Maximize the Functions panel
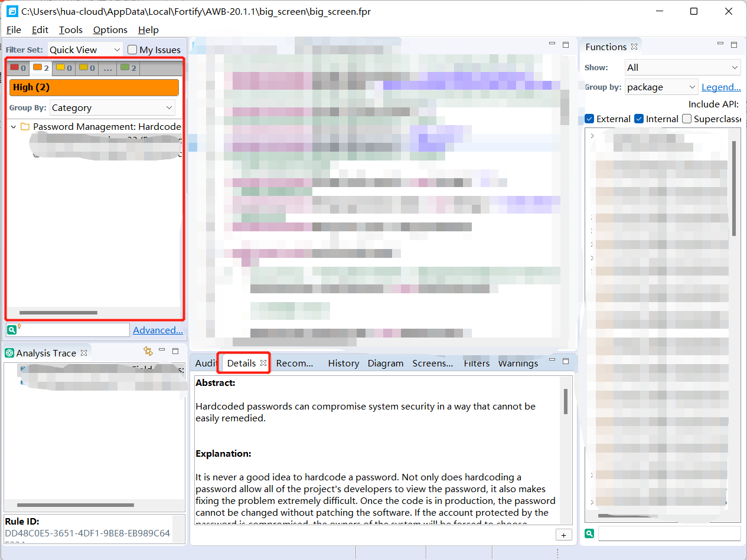This screenshot has height=560, width=747. pyautogui.click(x=734, y=45)
